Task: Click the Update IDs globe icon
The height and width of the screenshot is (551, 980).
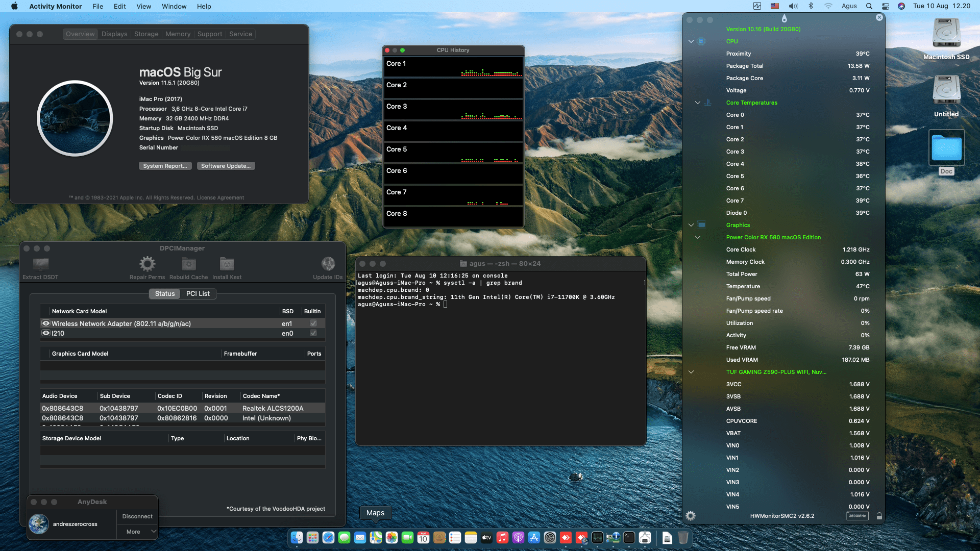Action: pos(328,264)
